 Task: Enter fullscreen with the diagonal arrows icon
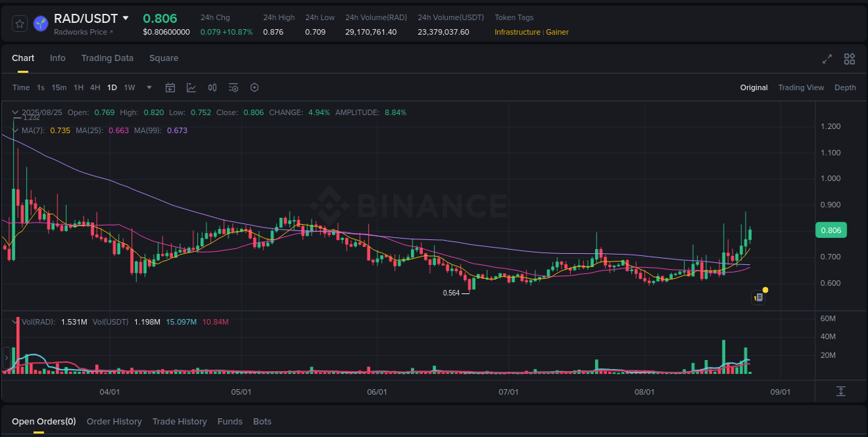coord(826,60)
